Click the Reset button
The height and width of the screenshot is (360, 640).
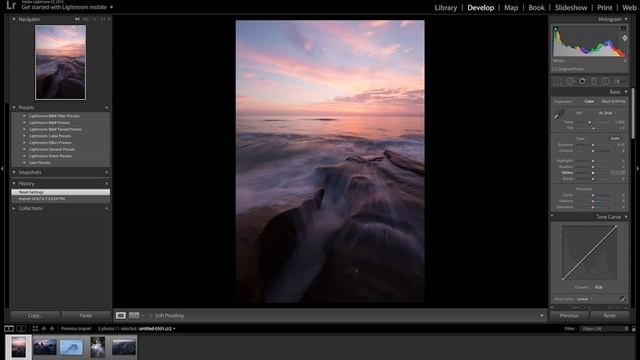(x=609, y=316)
